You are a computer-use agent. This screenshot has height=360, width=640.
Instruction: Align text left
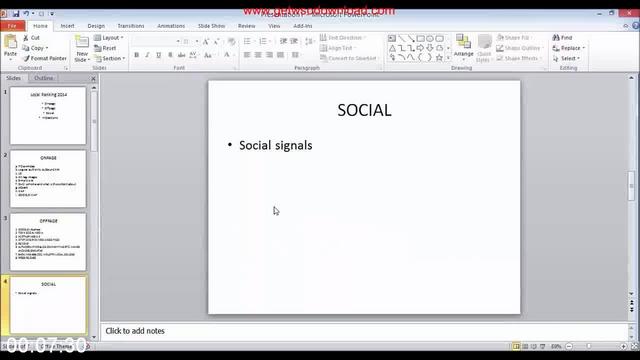[x=247, y=55]
